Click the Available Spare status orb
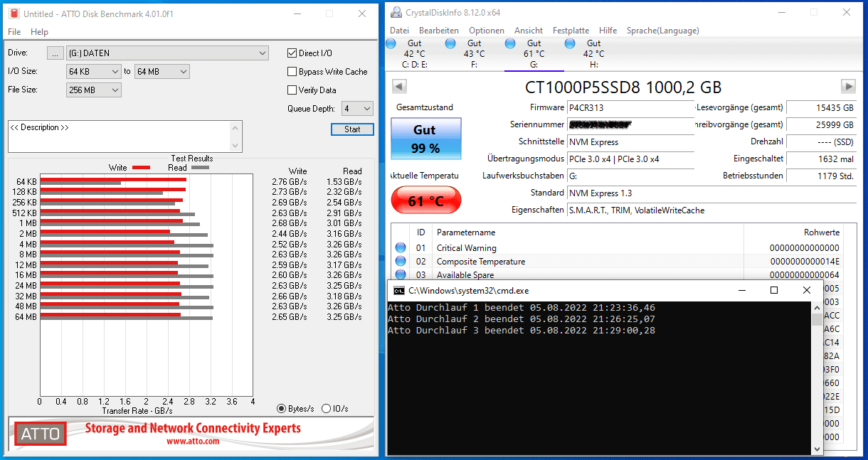 [x=401, y=274]
